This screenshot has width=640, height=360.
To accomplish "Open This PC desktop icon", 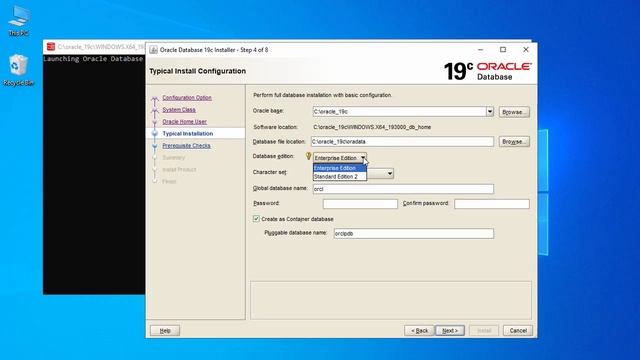I will (19, 21).
